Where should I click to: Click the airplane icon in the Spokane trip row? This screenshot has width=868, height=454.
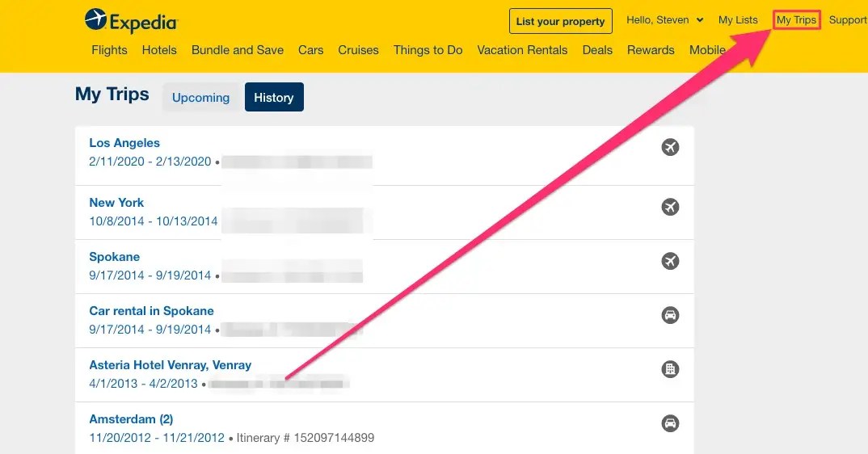click(x=670, y=261)
